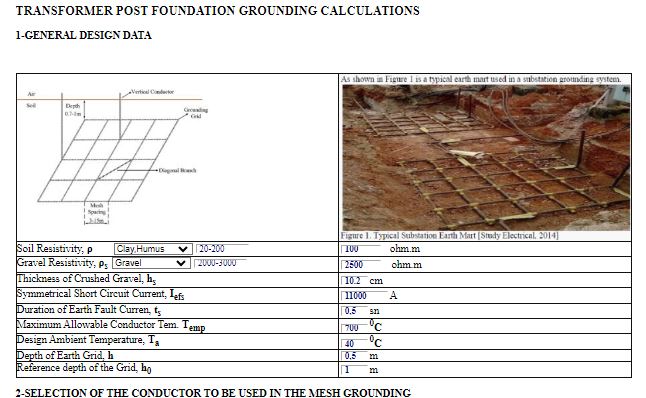Image resolution: width=646 pixels, height=398 pixels.
Task: Click the crushed gravel thickness field 10.2
Action: click(x=353, y=281)
